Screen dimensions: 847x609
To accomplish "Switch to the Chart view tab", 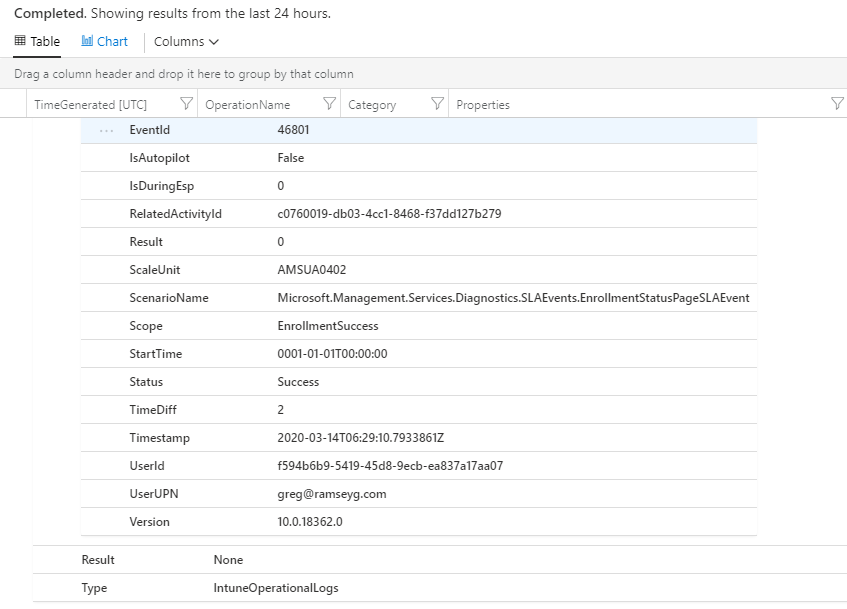I will point(105,42).
